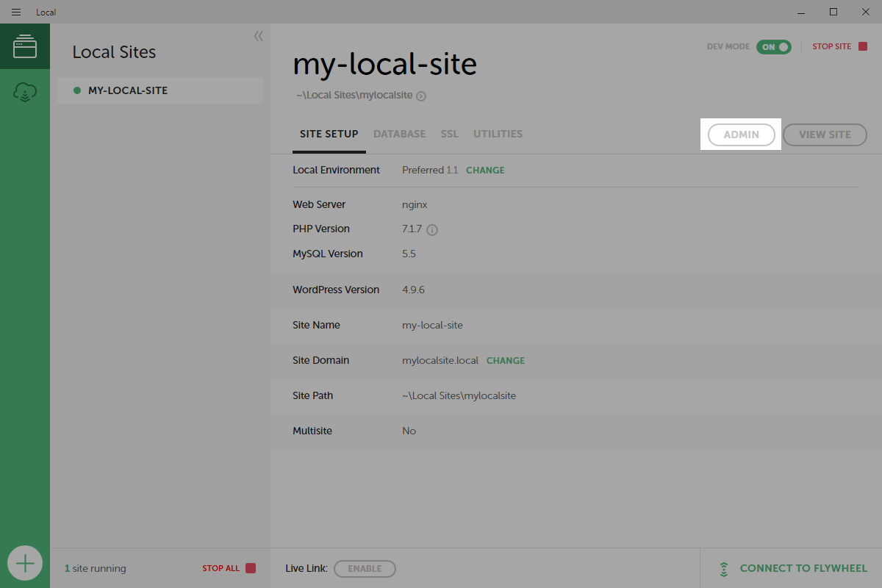Screen dimensions: 882x588
Task: Open the hamburger menu in title bar
Action: (x=16, y=12)
